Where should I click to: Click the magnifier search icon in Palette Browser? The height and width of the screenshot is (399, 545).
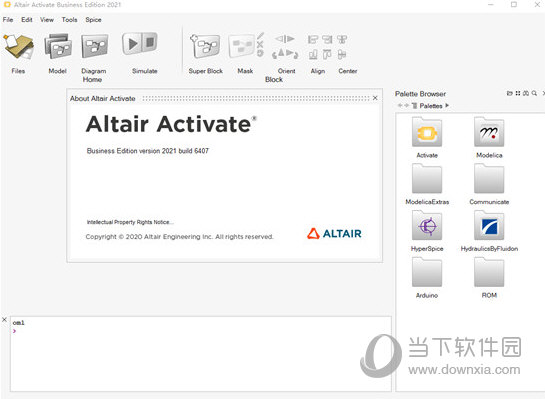click(x=534, y=93)
